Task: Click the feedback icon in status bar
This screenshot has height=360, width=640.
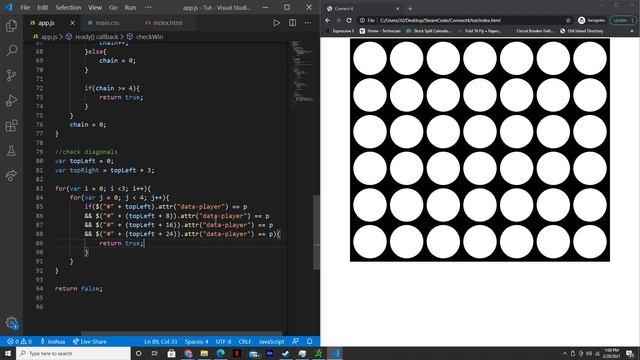Action: (295, 341)
